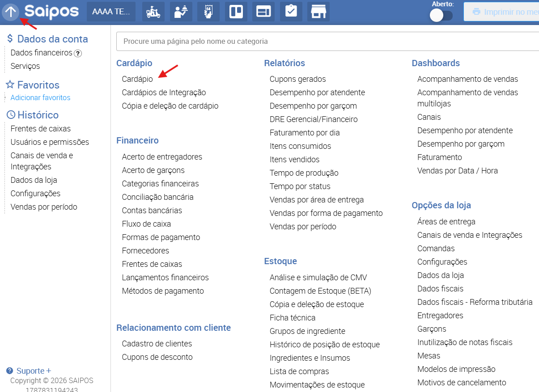This screenshot has height=392, width=539.
Task: Open Conciliação bancária
Action: click(x=157, y=197)
